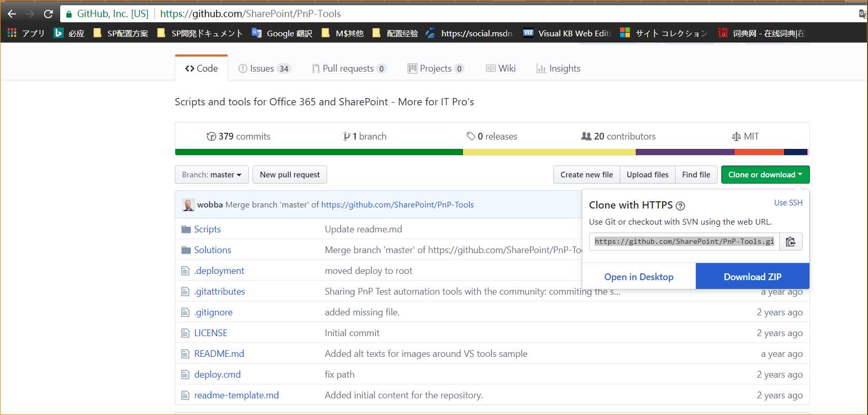The width and height of the screenshot is (868, 415).
Task: Switch to Use SSH link
Action: tap(788, 203)
